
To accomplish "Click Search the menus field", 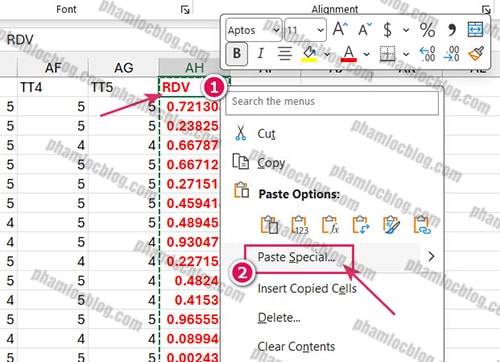I will [332, 102].
